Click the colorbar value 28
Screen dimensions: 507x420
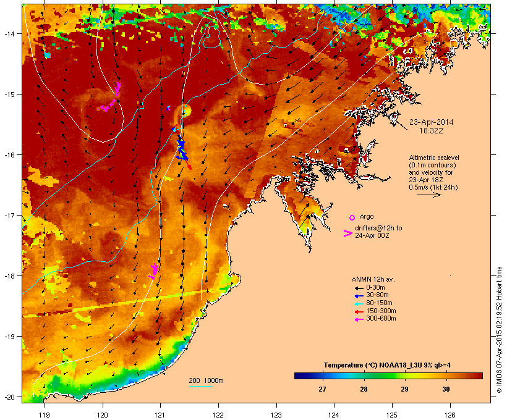click(x=364, y=389)
